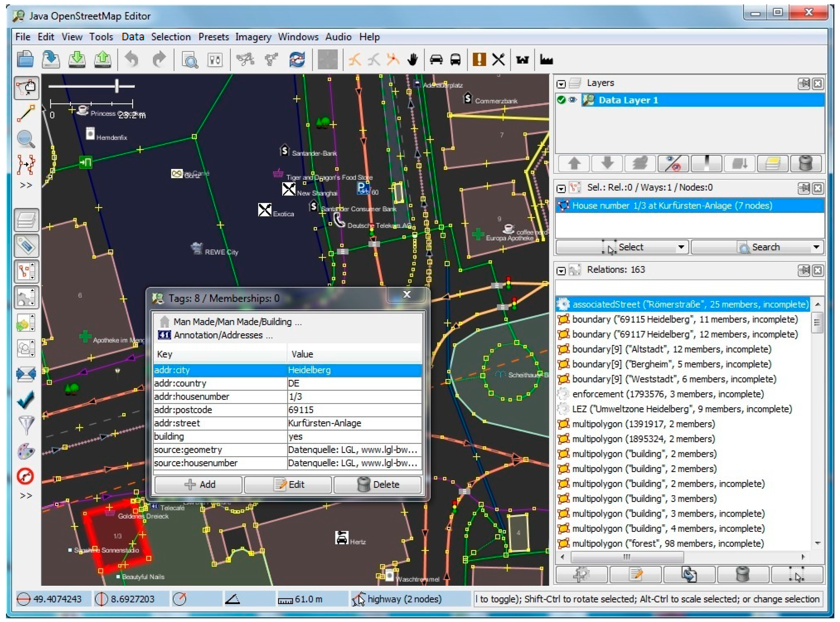Activate the draw nodes line tool

26,113
